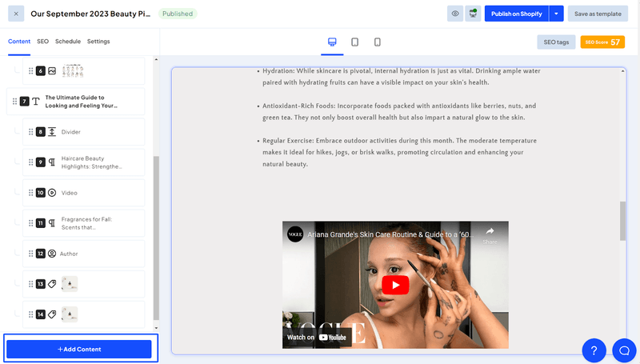Select The Ultimate Guide to Looking heading block

click(75, 102)
